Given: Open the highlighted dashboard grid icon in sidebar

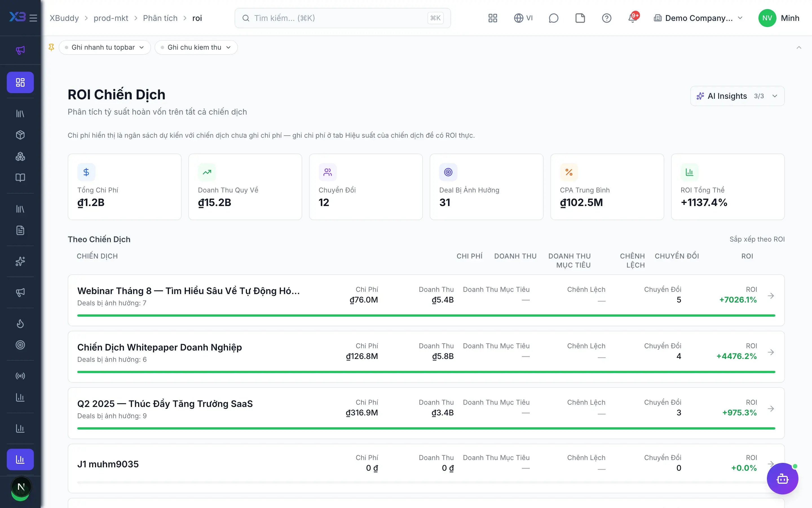Looking at the screenshot, I should click(20, 82).
